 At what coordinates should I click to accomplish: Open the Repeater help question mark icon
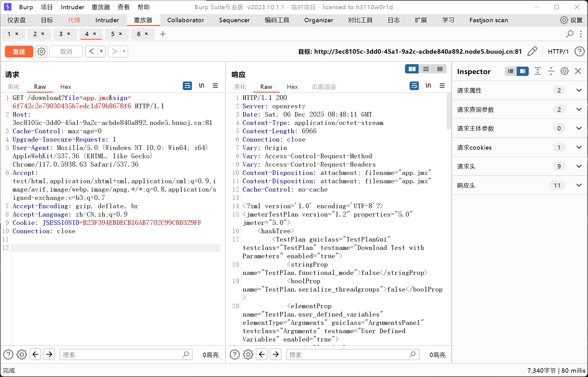(x=579, y=52)
